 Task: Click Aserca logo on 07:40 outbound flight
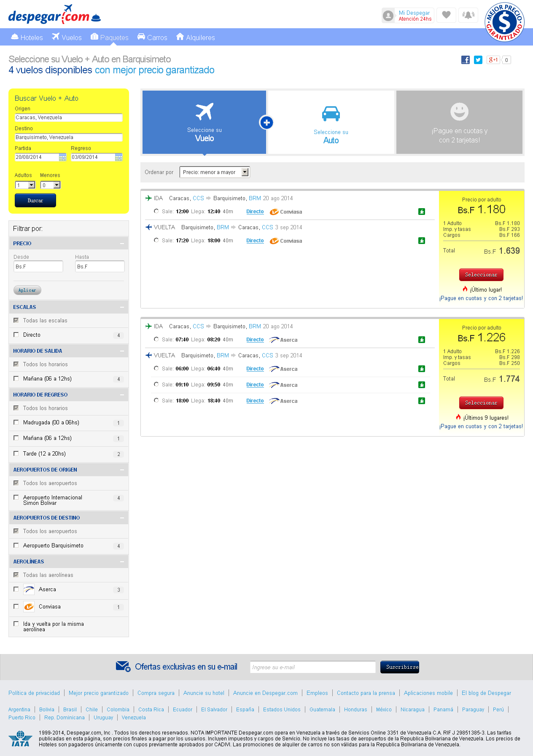(283, 340)
